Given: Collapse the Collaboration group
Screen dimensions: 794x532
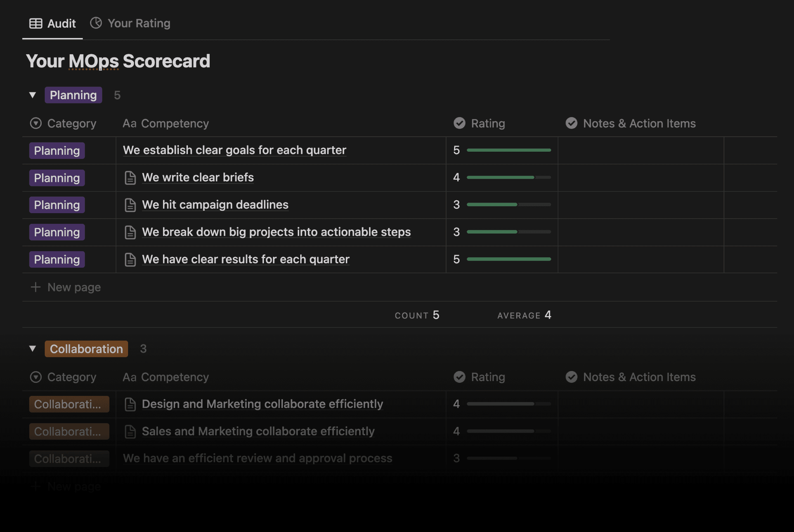Looking at the screenshot, I should (33, 348).
